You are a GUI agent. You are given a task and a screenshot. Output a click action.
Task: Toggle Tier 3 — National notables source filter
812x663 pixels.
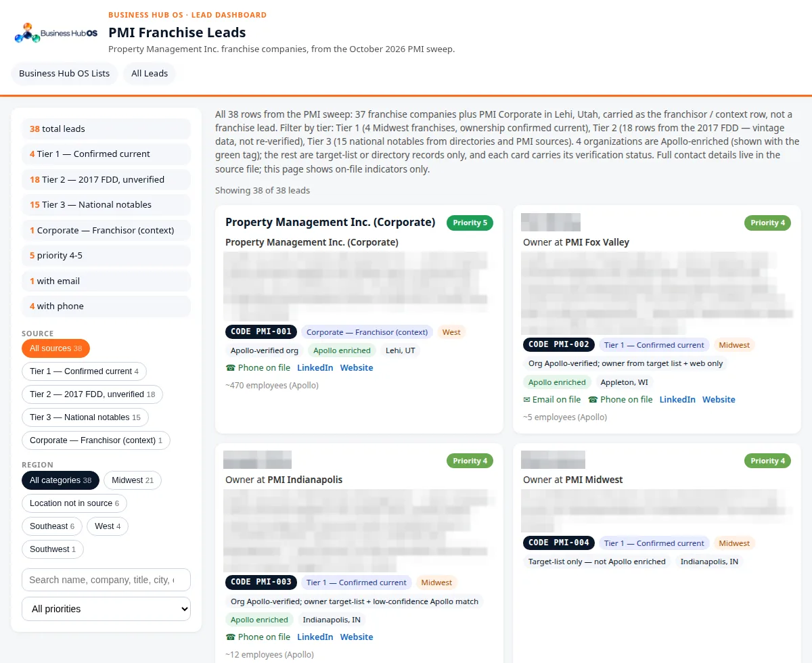click(85, 417)
